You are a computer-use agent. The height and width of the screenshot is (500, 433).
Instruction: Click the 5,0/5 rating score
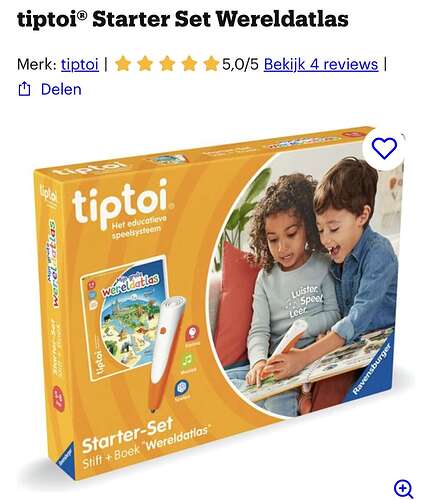(240, 64)
